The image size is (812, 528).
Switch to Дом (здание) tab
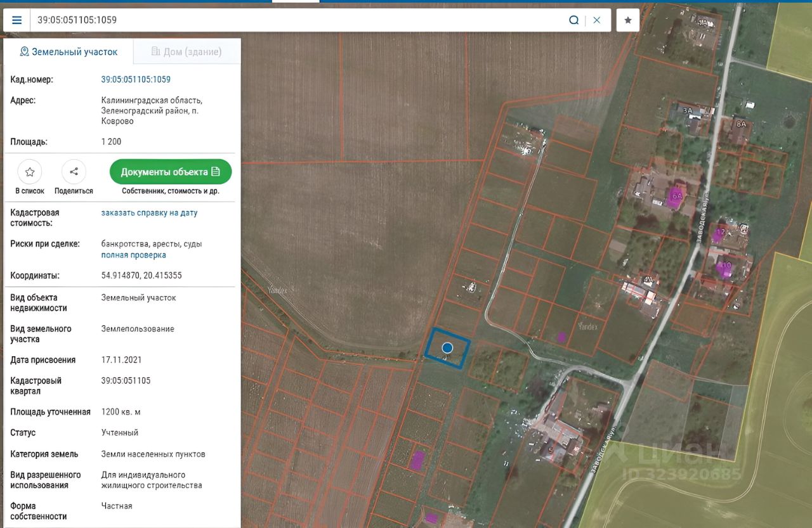click(x=187, y=52)
